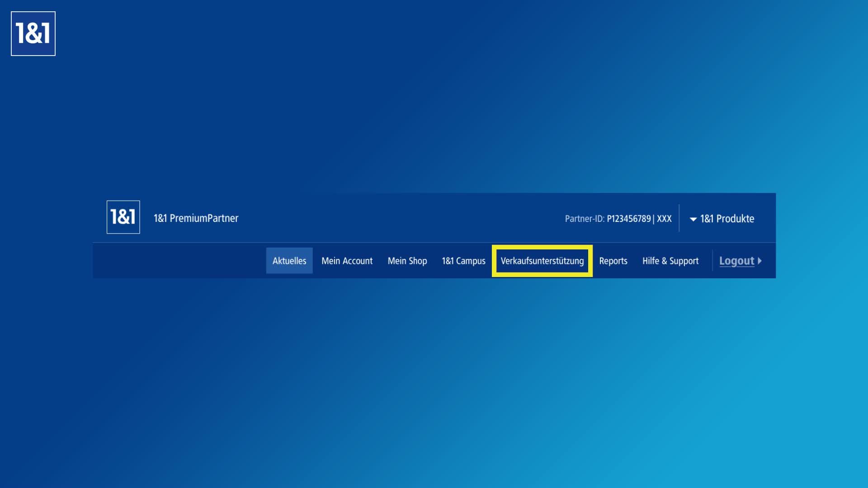Click the 1&1 PremiumPartner title text
The height and width of the screenshot is (488, 868).
pos(196,218)
